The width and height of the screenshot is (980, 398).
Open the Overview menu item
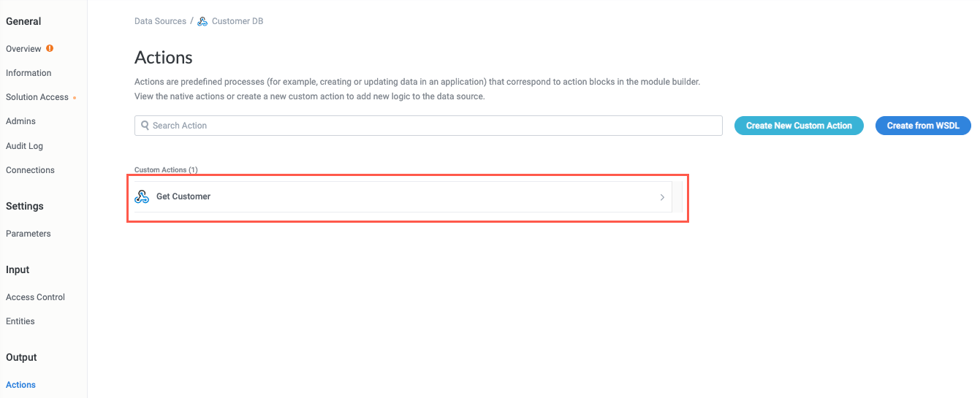23,49
